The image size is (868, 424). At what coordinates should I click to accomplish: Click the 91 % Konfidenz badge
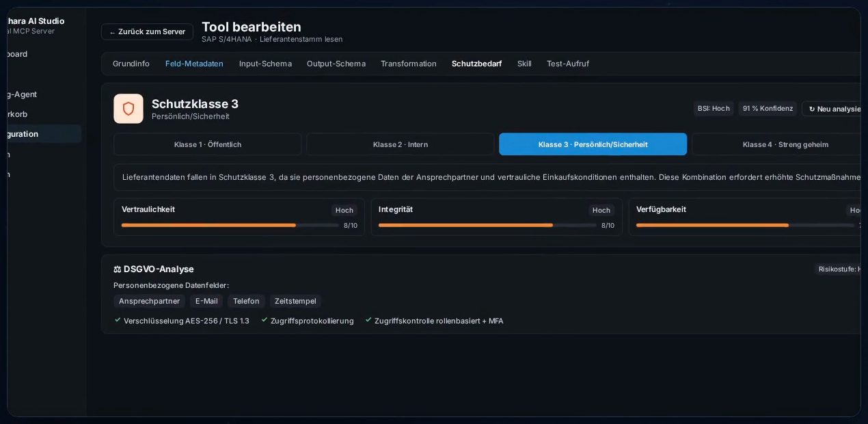point(768,109)
